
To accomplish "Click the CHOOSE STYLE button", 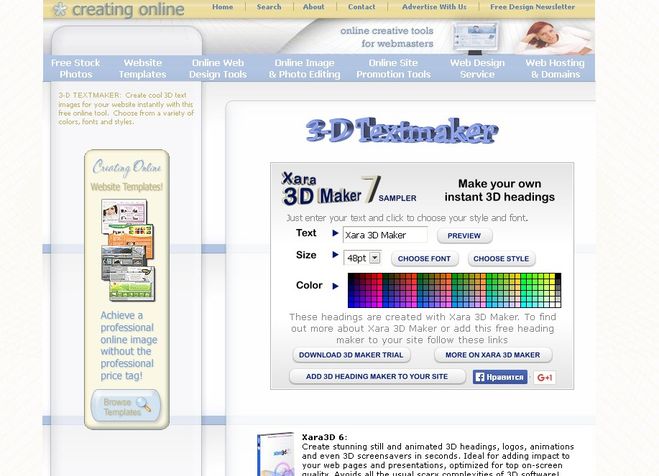I will [501, 259].
